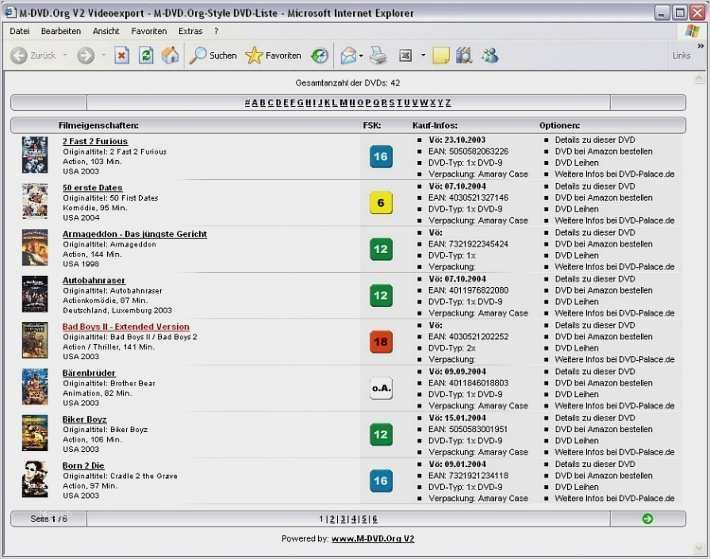Screen dimensions: 710x559
Task: Jump to letter M in alphabet index
Action: pos(343,103)
